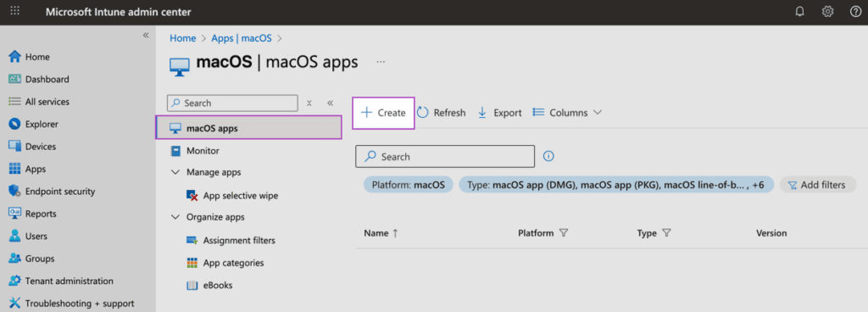
Task: Open Apps in left navigation
Action: click(x=27, y=169)
